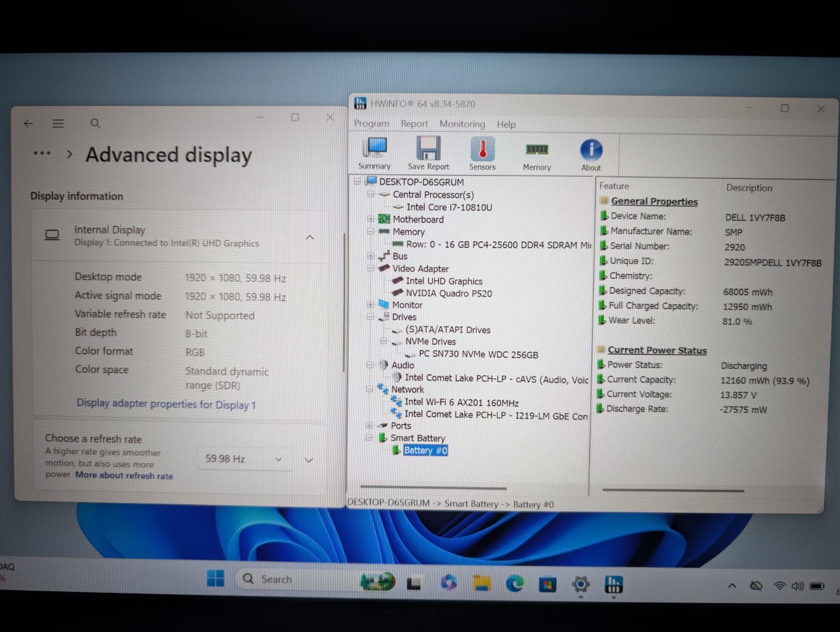The image size is (840, 632).
Task: Open the Windows Start menu
Action: click(215, 578)
